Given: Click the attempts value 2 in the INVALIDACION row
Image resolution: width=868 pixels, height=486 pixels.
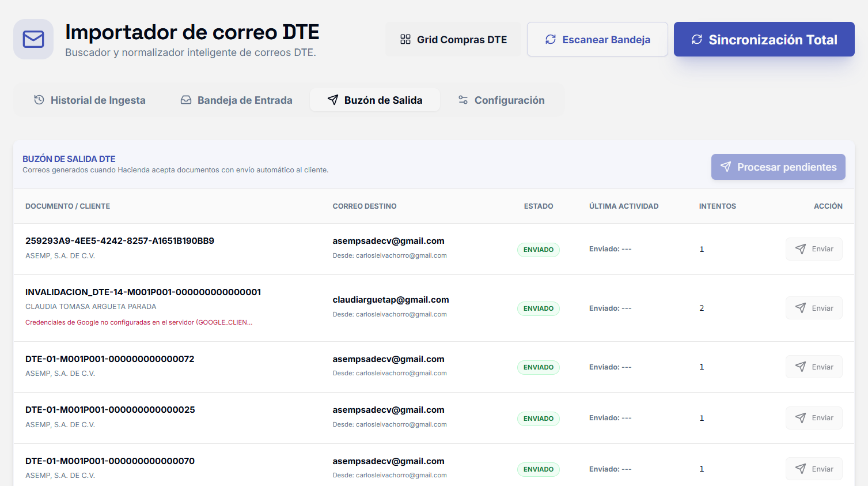Looking at the screenshot, I should (702, 308).
